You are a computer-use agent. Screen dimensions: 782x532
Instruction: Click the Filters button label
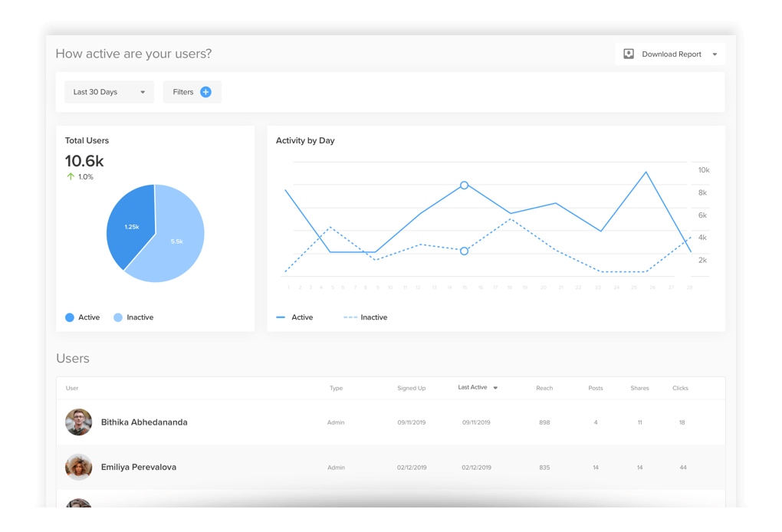[x=182, y=92]
